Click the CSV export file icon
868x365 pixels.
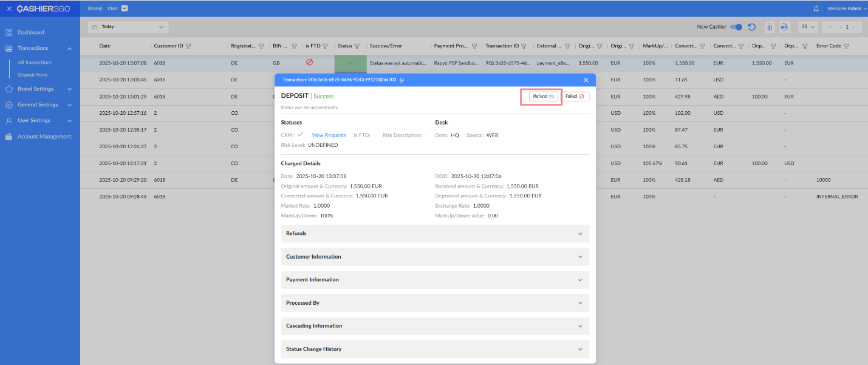(784, 27)
